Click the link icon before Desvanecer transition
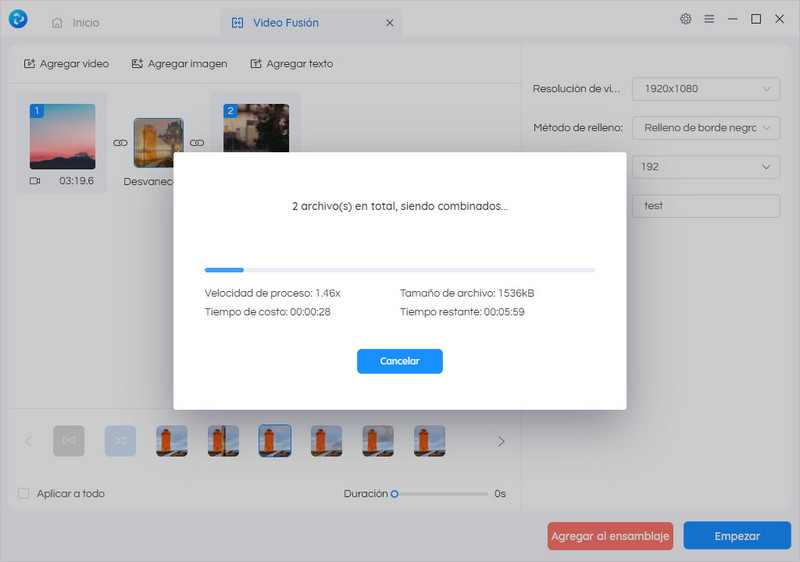Viewport: 800px width, 562px height. point(120,143)
